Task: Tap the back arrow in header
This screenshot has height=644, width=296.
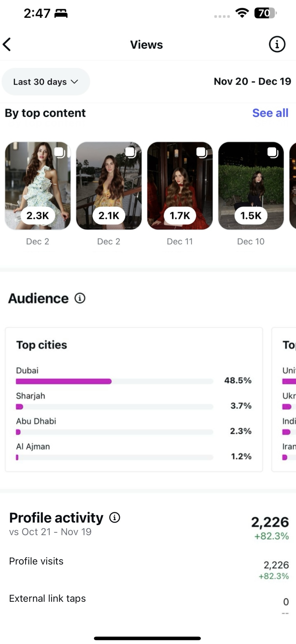Action: [x=7, y=44]
